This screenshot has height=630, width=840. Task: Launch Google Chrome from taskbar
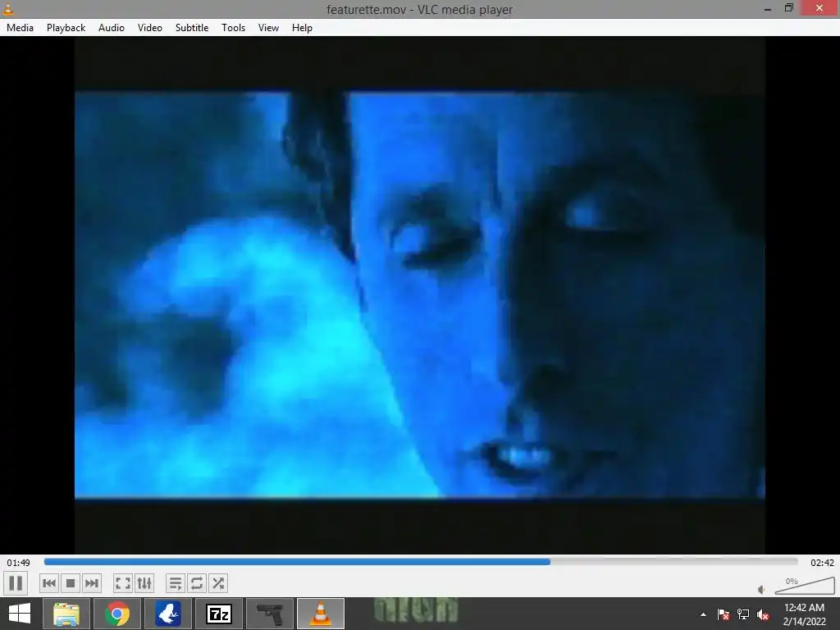(117, 614)
